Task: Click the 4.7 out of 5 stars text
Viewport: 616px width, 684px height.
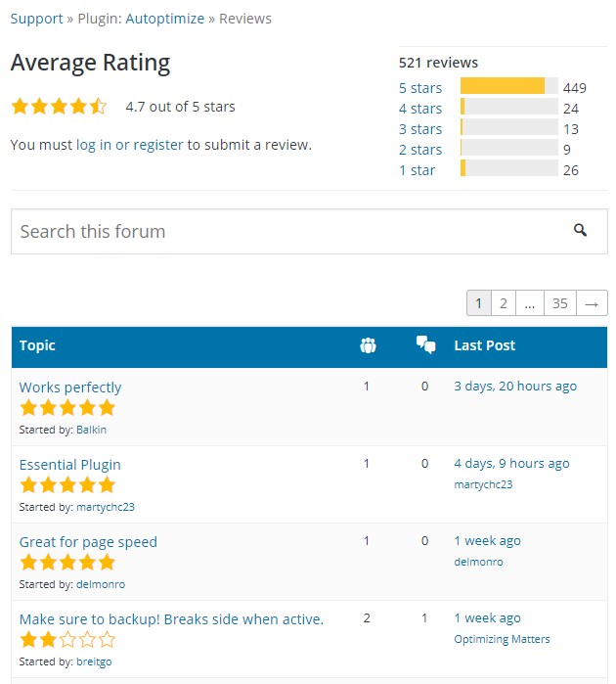Action: 180,107
